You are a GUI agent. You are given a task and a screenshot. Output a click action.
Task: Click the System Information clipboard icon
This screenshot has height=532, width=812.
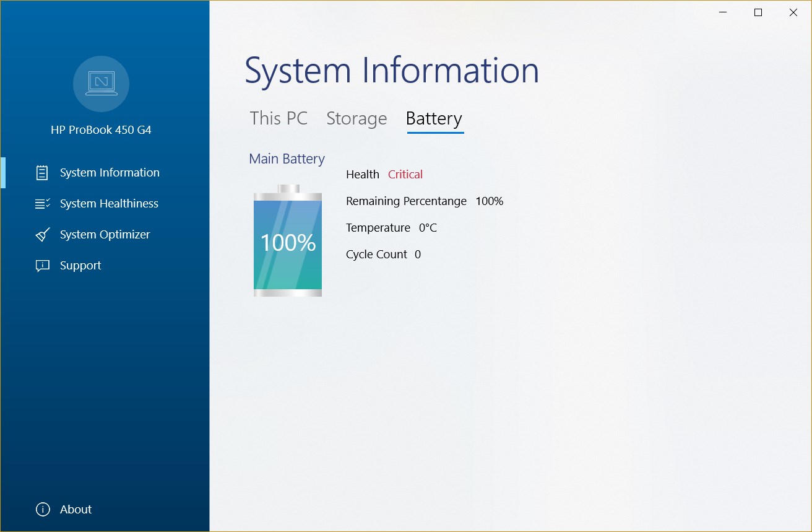pyautogui.click(x=42, y=173)
